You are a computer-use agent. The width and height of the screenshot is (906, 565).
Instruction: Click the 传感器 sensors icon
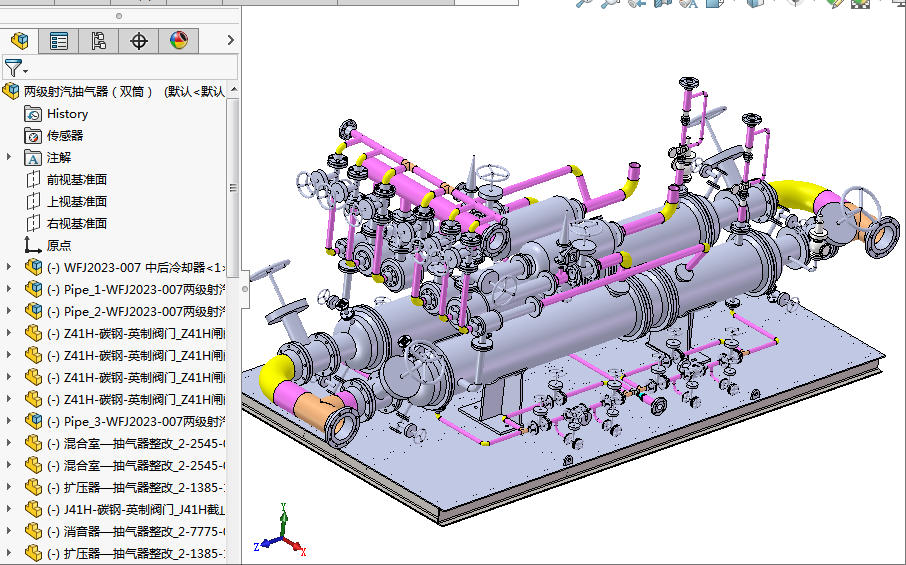point(33,136)
